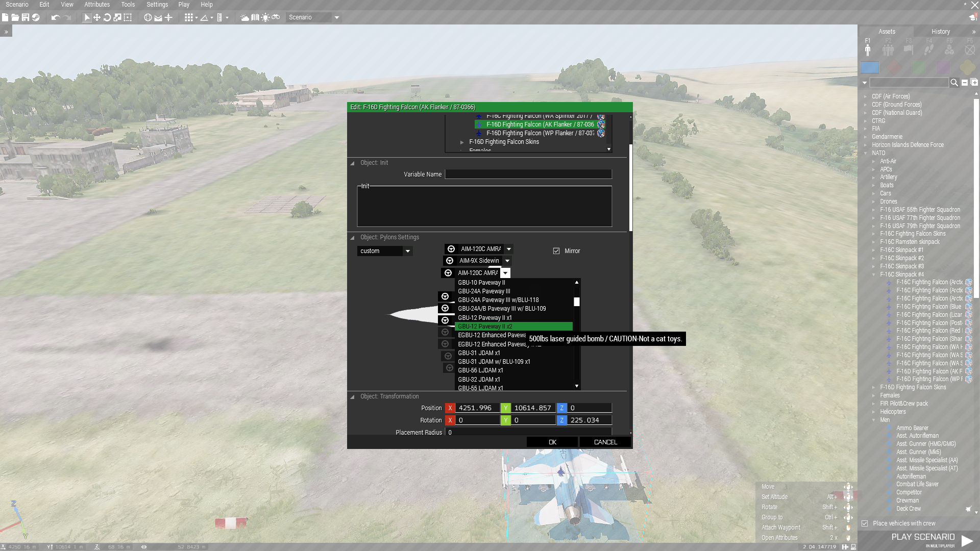Click the Save scenario floppy icon

[x=25, y=17]
